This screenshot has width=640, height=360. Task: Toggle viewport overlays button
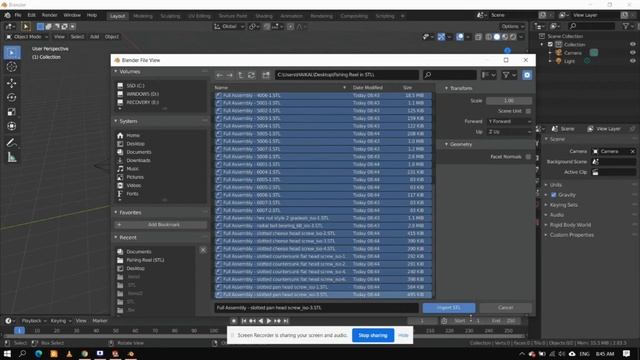point(460,37)
